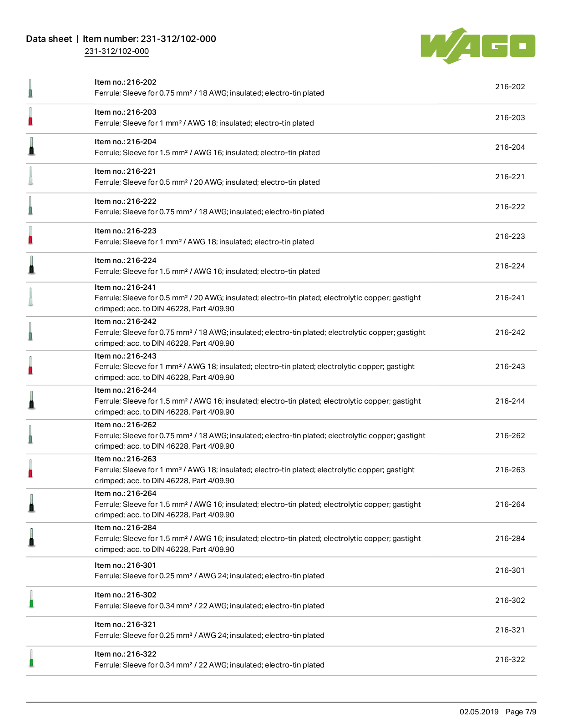Select the Item no.: 216-222 title

click(x=126, y=201)
